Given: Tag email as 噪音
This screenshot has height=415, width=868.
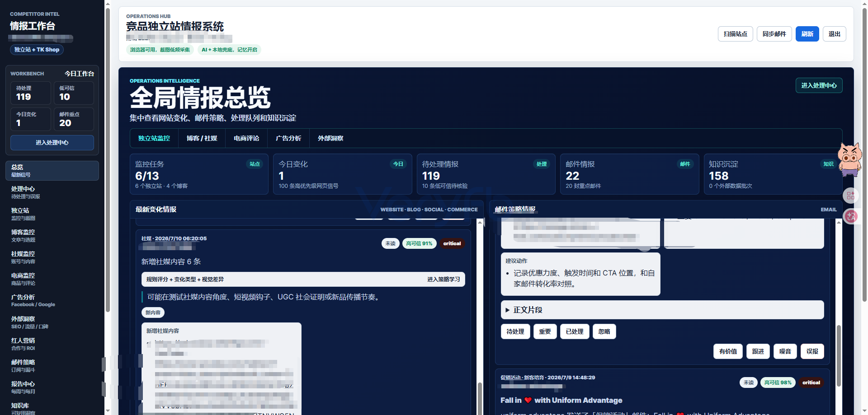Looking at the screenshot, I should click(x=785, y=351).
